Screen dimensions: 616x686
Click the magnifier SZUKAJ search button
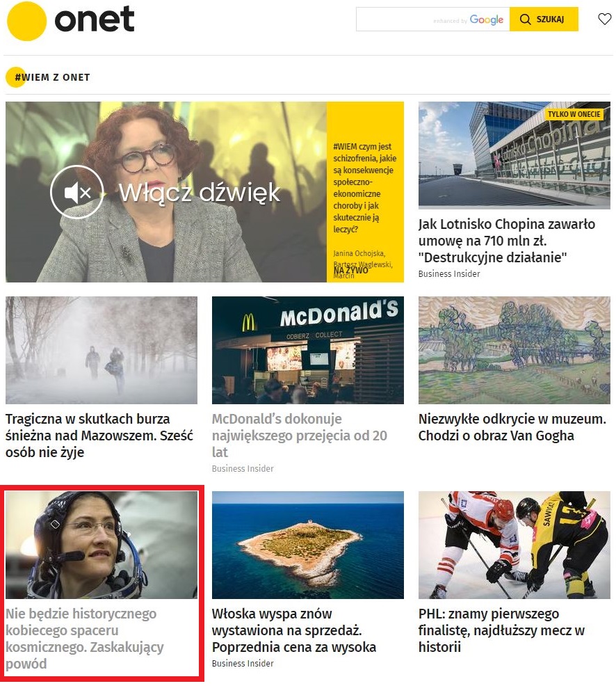point(544,19)
